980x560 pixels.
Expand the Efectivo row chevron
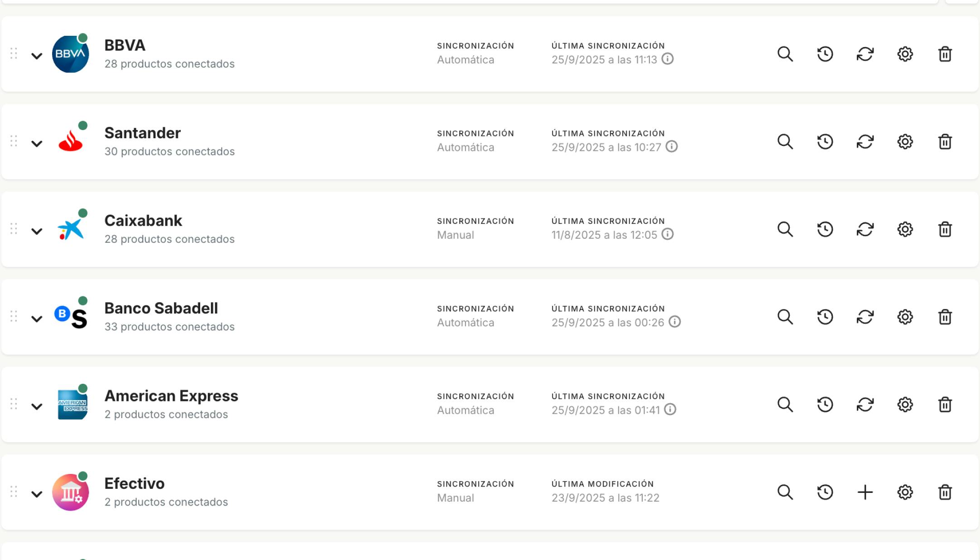click(x=37, y=494)
